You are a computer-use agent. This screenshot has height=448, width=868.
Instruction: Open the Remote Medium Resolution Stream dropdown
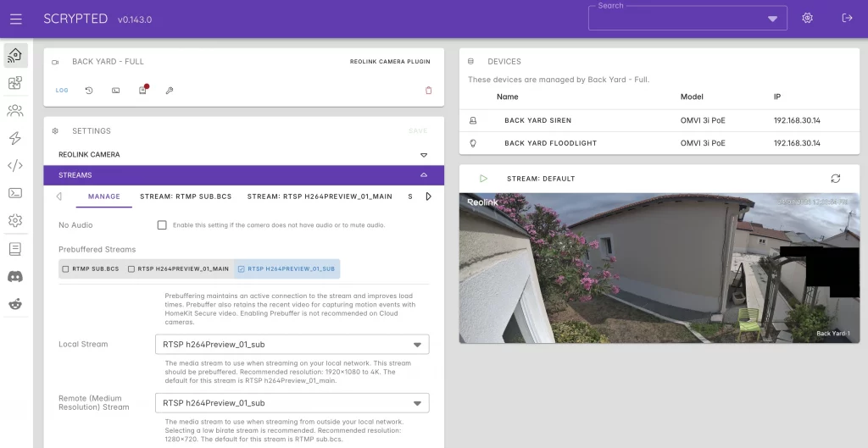click(x=292, y=403)
